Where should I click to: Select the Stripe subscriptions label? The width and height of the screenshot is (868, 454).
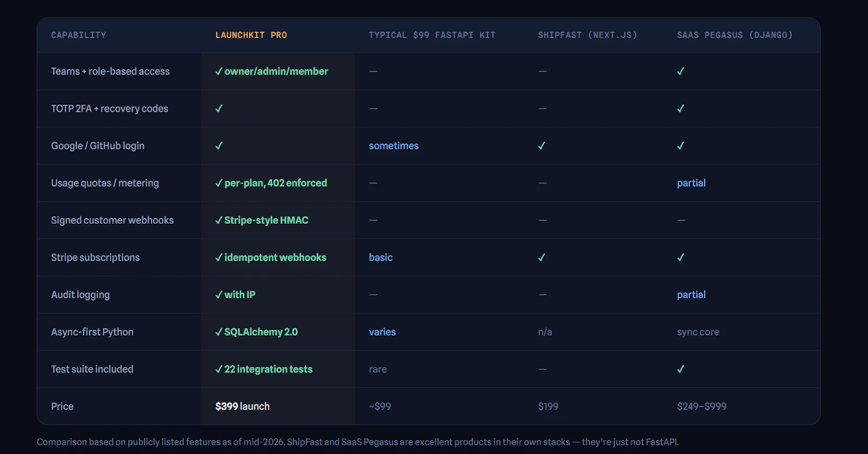[x=95, y=257]
